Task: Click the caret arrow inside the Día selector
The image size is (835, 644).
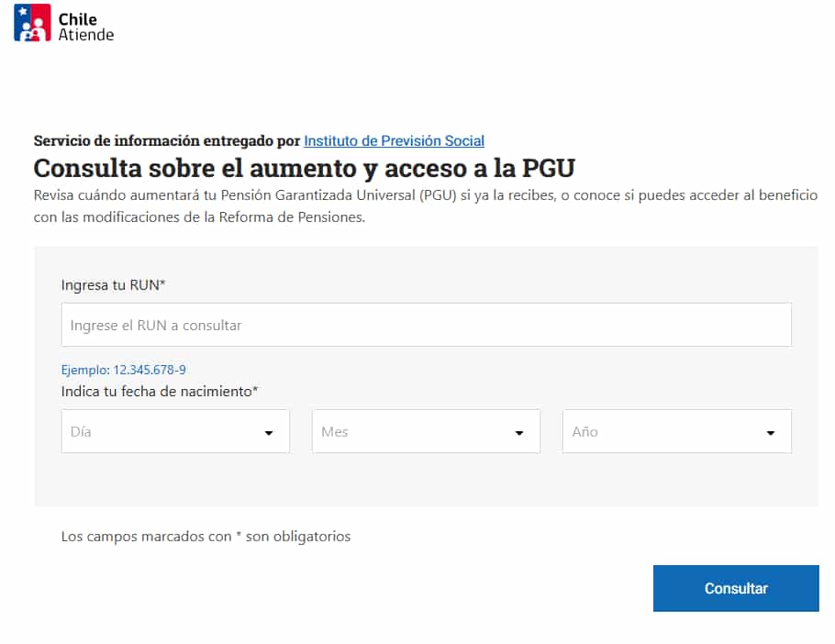Action: [269, 433]
